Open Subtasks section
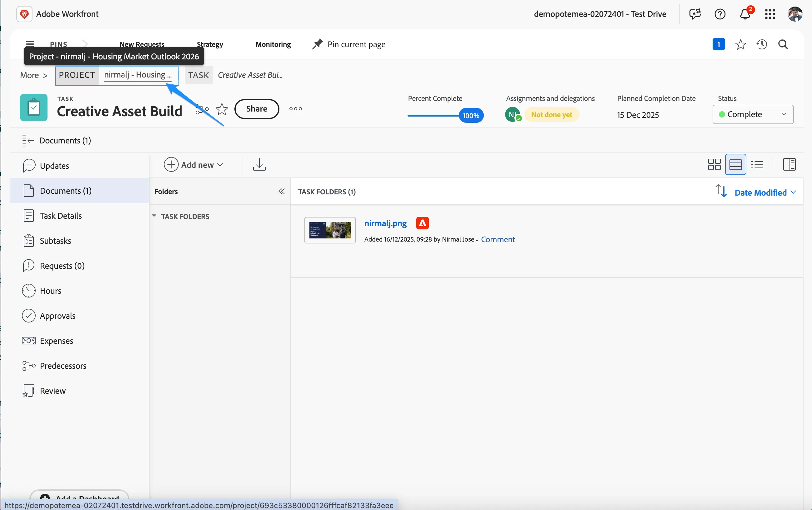Image resolution: width=812 pixels, height=510 pixels. (x=79, y=241)
